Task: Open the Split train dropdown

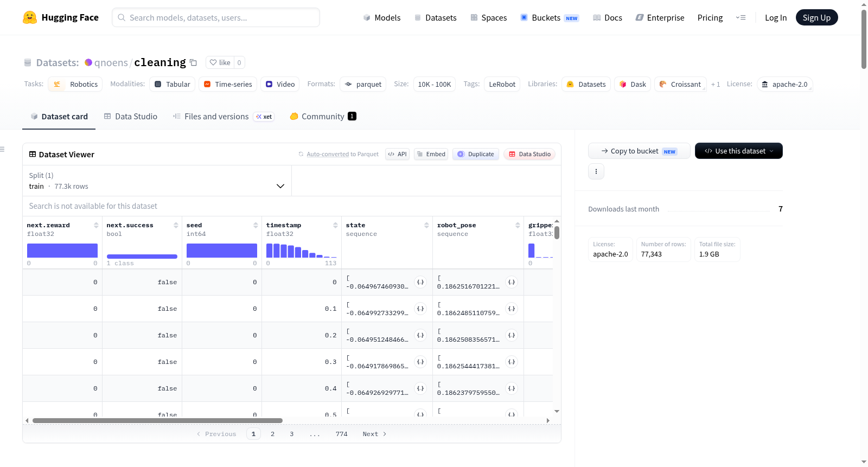Action: pyautogui.click(x=157, y=181)
